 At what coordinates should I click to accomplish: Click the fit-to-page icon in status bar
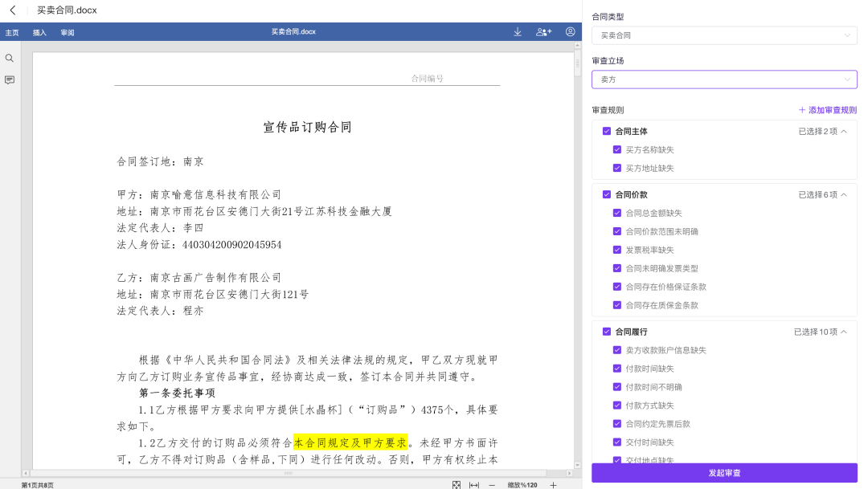click(457, 485)
